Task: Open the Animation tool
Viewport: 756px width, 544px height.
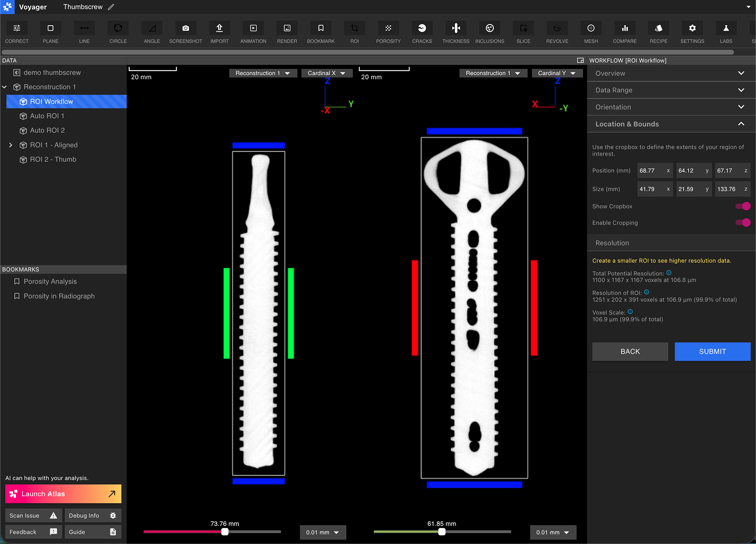Action: click(x=253, y=32)
